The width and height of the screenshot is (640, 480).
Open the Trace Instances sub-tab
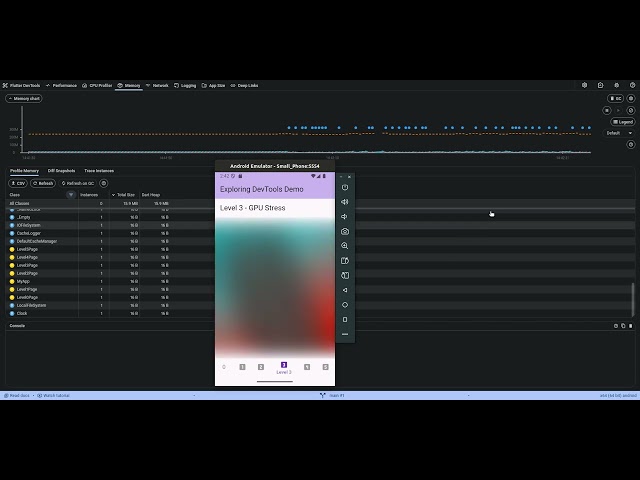pos(99,171)
